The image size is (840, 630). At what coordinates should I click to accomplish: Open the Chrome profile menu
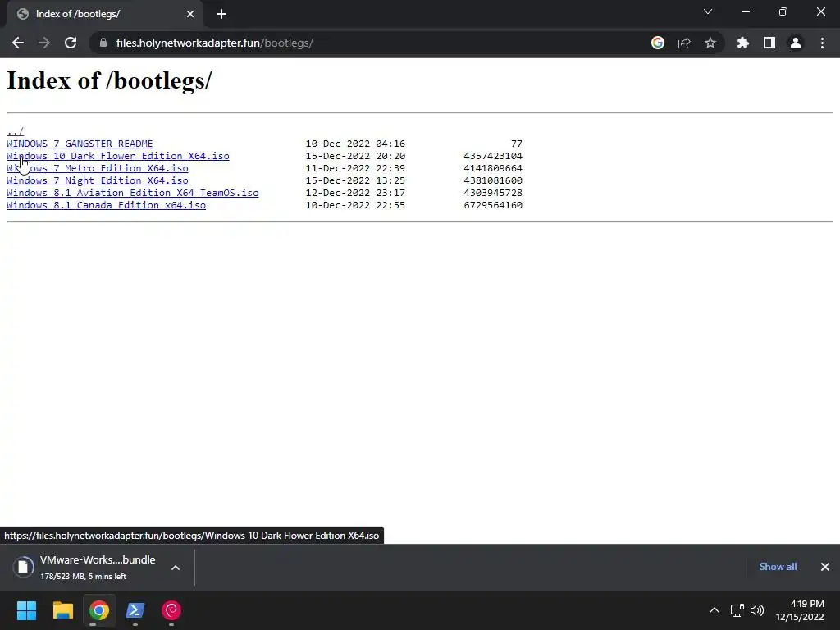pyautogui.click(x=796, y=43)
